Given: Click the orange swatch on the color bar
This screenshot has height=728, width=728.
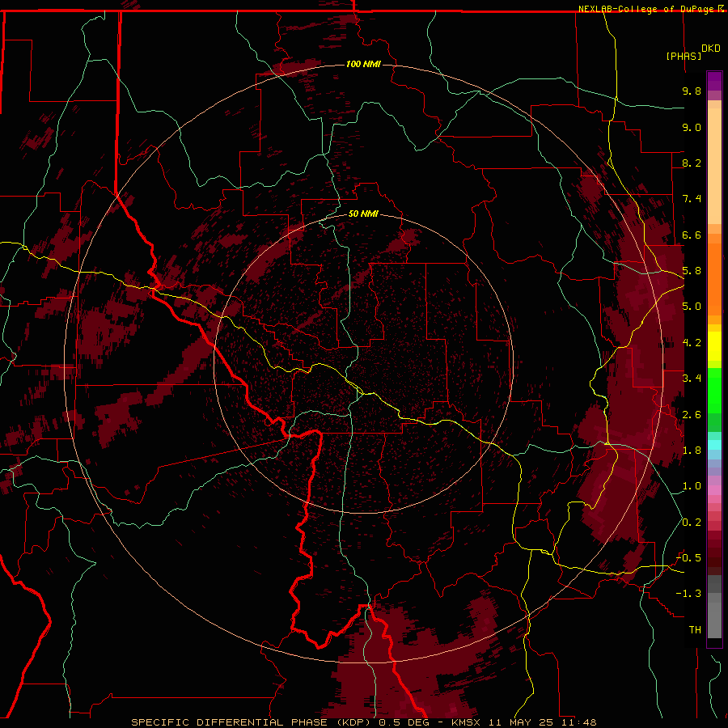Looking at the screenshot, I should point(714,278).
